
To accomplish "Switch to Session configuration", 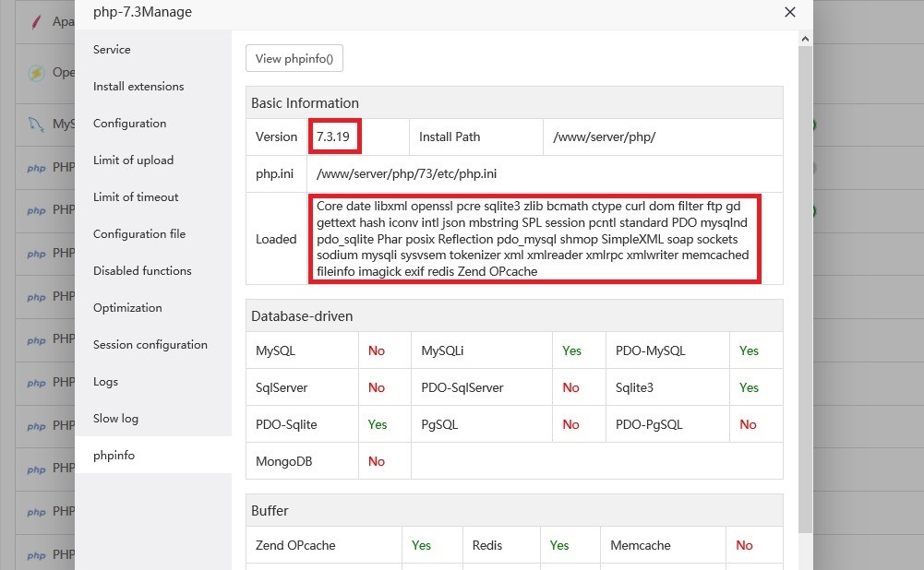I will click(x=150, y=345).
